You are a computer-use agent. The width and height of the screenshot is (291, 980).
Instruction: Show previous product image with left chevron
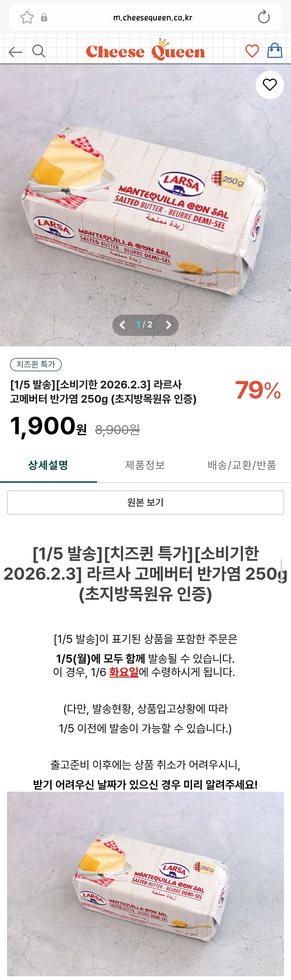[123, 325]
